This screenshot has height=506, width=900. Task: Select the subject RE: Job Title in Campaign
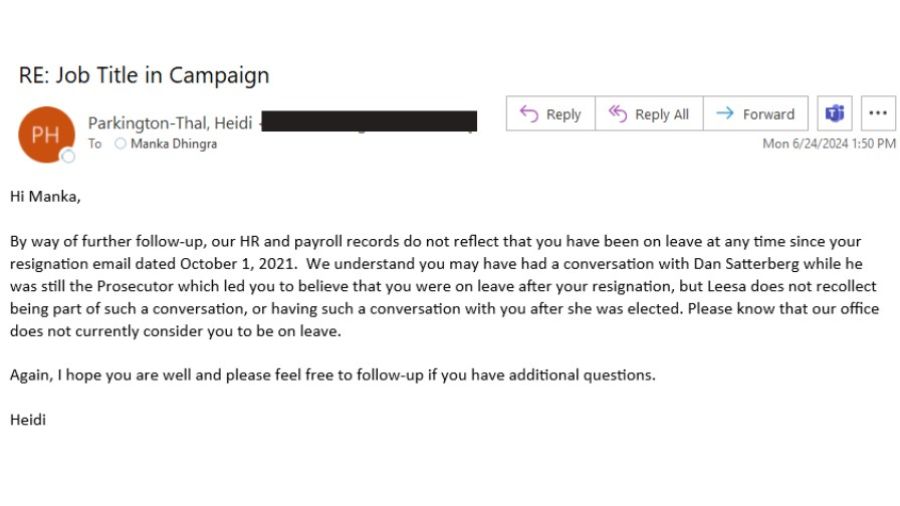click(x=144, y=75)
